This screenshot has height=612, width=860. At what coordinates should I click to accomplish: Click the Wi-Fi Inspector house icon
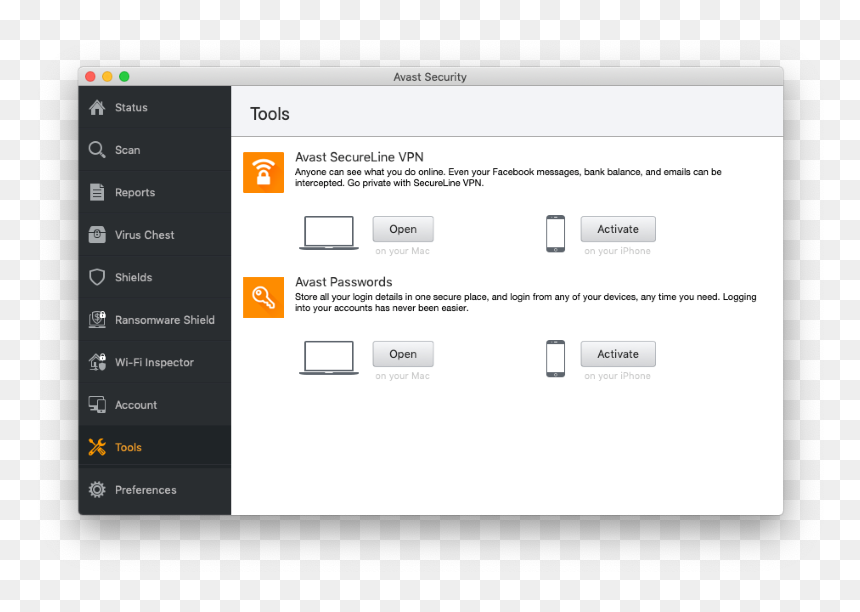(x=97, y=362)
